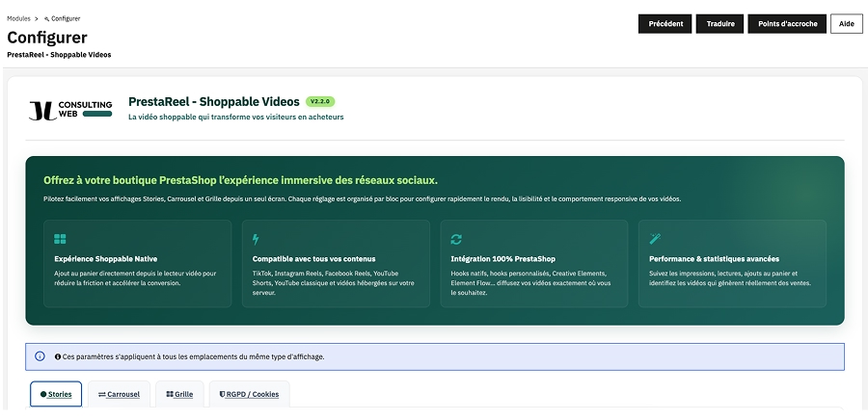Image resolution: width=868 pixels, height=420 pixels.
Task: Click the La vidéo shoppable tagline text
Action: (x=236, y=118)
